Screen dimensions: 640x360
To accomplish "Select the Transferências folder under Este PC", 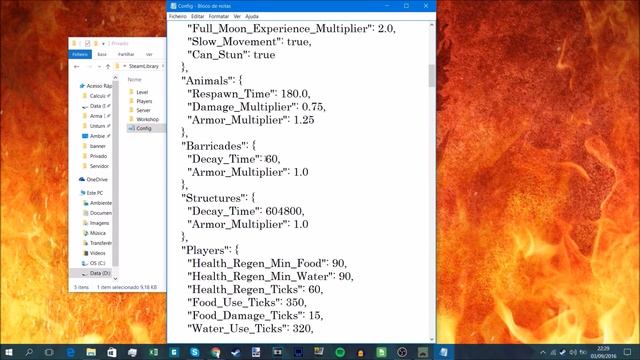I will [x=100, y=243].
